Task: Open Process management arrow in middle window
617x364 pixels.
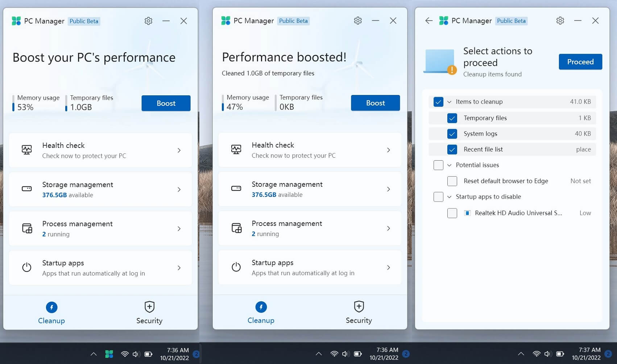Action: [389, 228]
